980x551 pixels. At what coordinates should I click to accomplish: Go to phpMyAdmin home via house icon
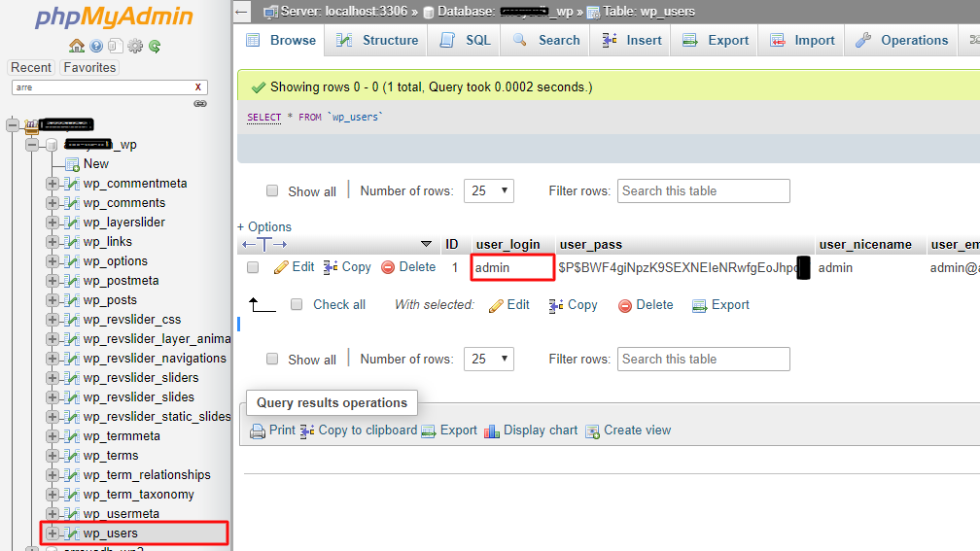pyautogui.click(x=77, y=46)
